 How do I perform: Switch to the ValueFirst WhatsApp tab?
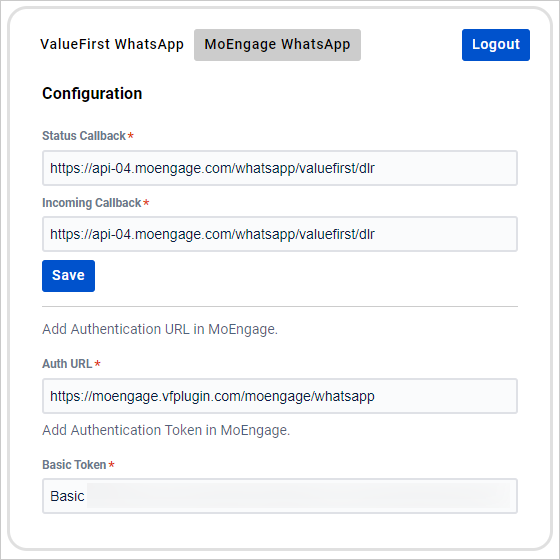(x=112, y=45)
